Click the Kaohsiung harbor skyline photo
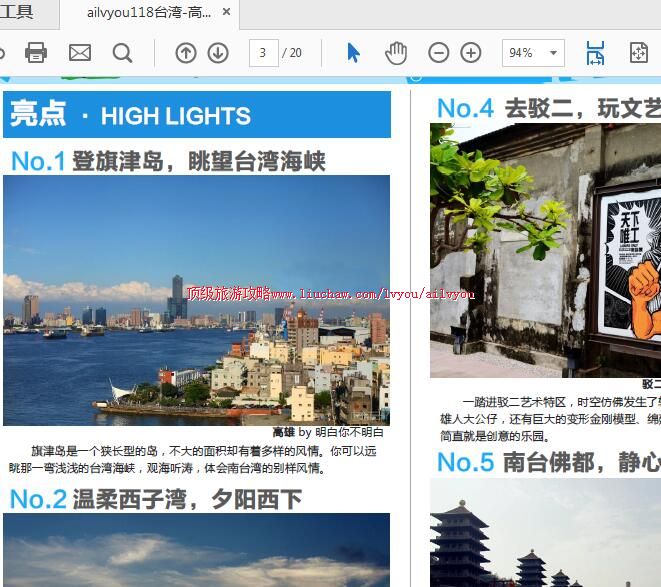The width and height of the screenshot is (661, 587). (196, 300)
